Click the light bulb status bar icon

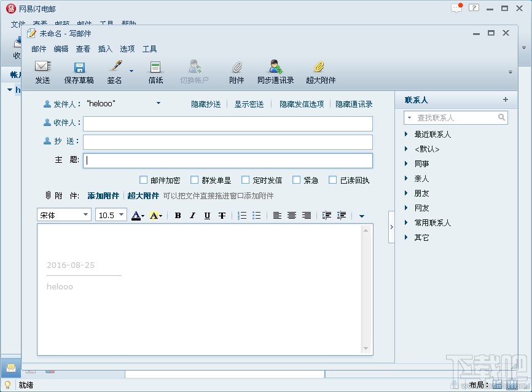(x=7, y=385)
